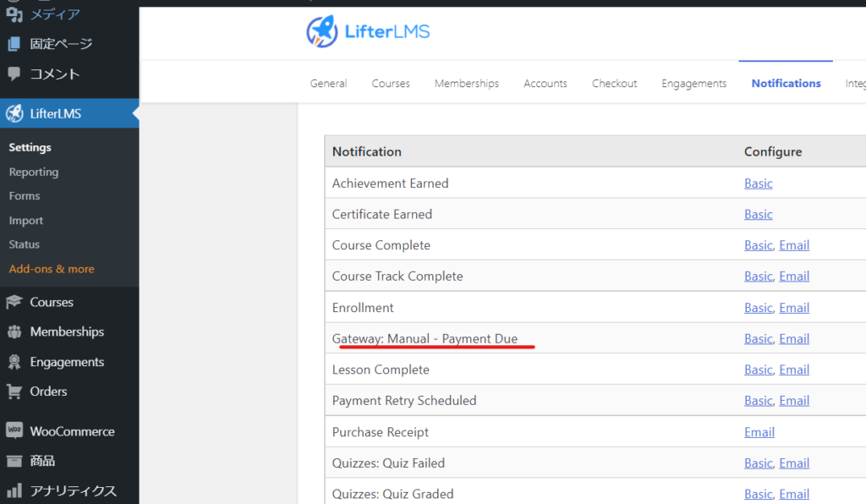The image size is (866, 504).
Task: Click the Memberships group icon
Action: pos(14,331)
